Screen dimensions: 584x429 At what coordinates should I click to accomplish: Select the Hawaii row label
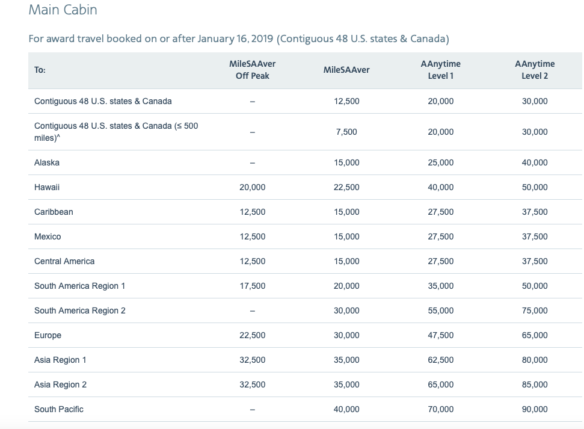click(47, 187)
